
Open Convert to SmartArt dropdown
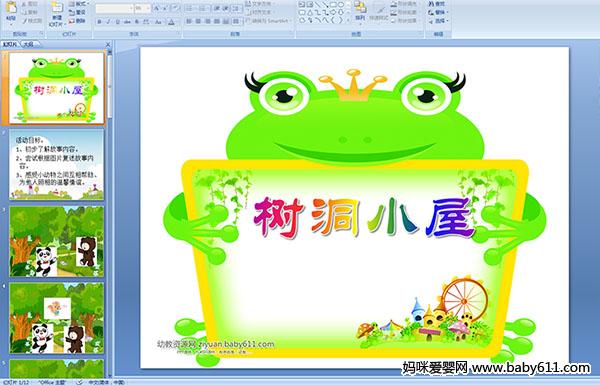tap(269, 21)
